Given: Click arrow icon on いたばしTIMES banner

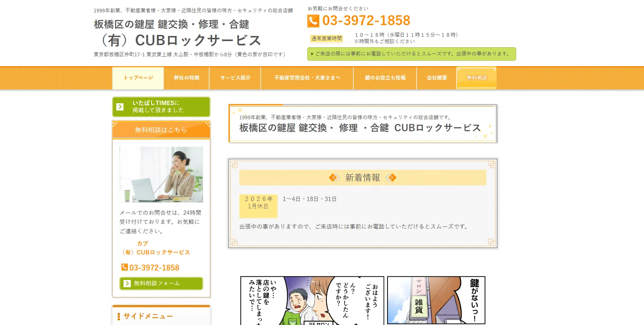Looking at the screenshot, I should pos(120,107).
